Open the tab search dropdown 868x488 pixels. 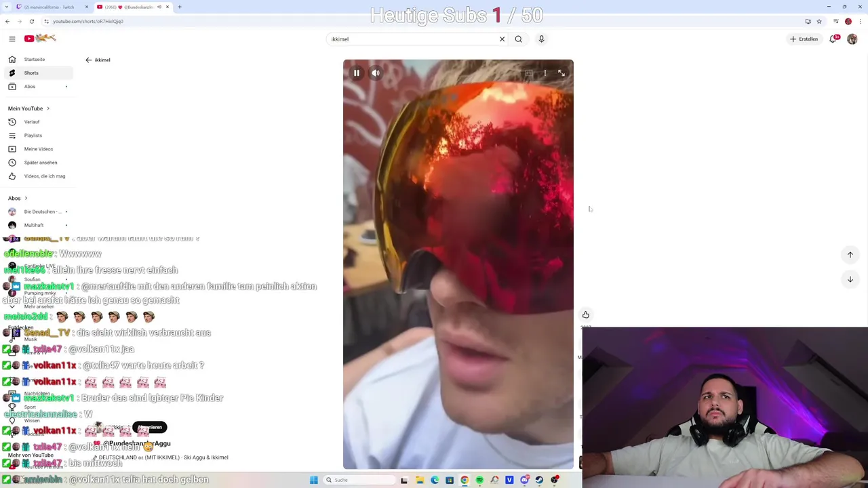point(6,7)
